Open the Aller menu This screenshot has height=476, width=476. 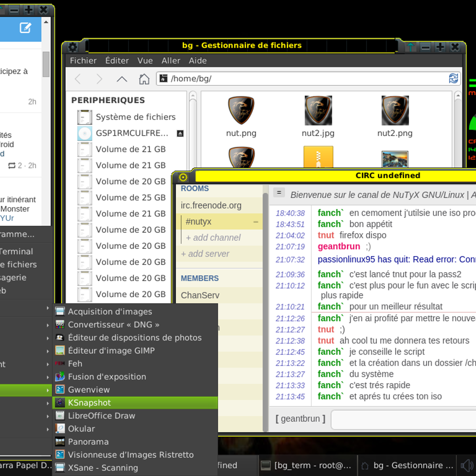click(171, 61)
